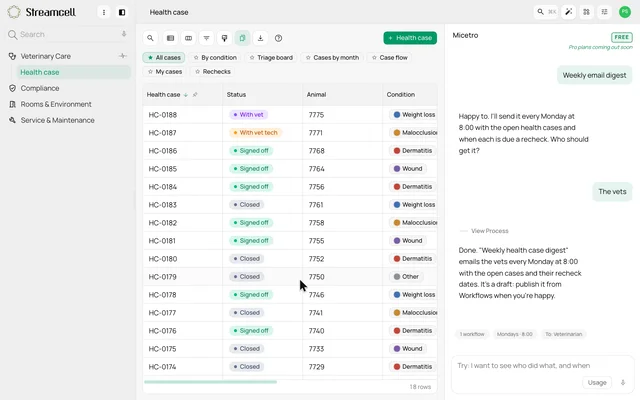Click the row layout toolbar icon
640x400 pixels.
(x=170, y=38)
